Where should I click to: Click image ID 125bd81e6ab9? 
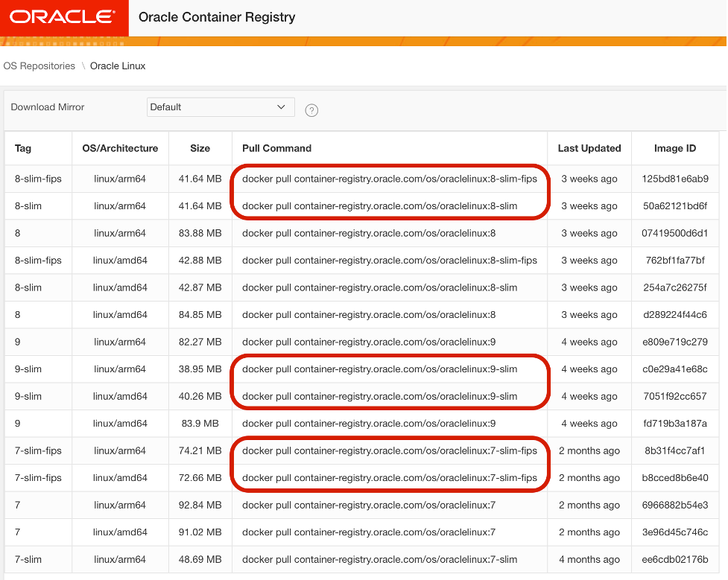click(675, 179)
